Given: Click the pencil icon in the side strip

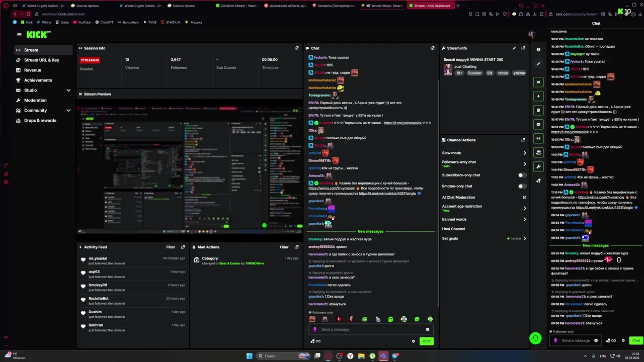Looking at the screenshot, I should 538,64.
